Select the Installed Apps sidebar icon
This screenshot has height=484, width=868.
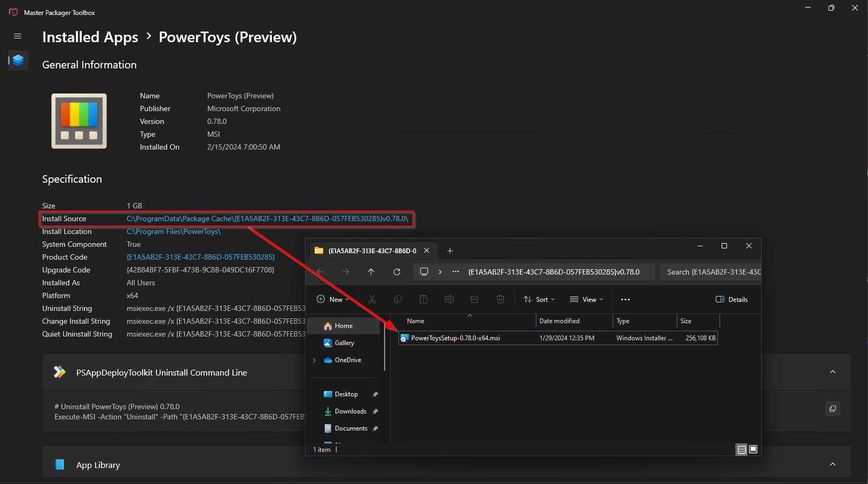click(x=18, y=60)
